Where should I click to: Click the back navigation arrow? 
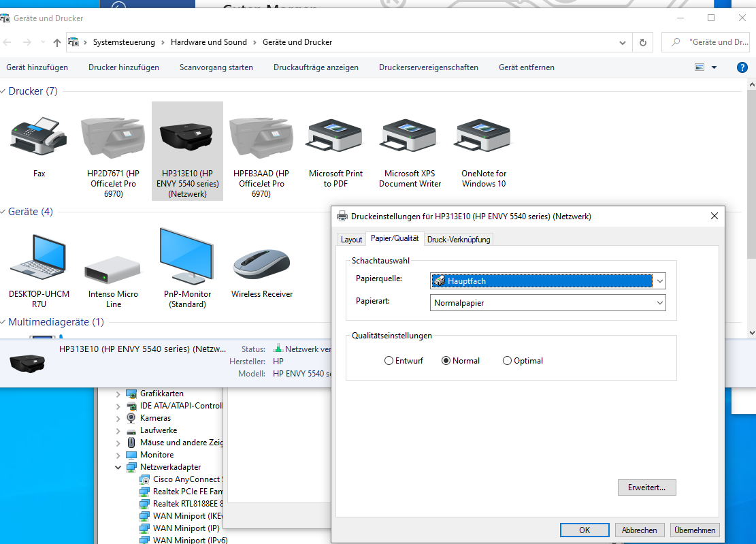[7, 42]
